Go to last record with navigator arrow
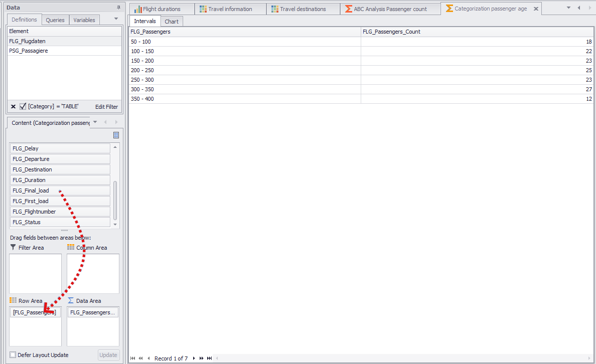Image resolution: width=596 pixels, height=364 pixels. click(x=210, y=358)
